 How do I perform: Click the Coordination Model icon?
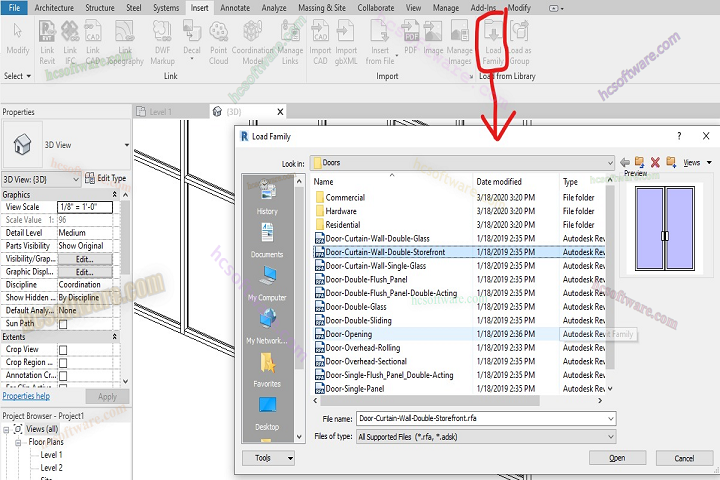(x=253, y=42)
